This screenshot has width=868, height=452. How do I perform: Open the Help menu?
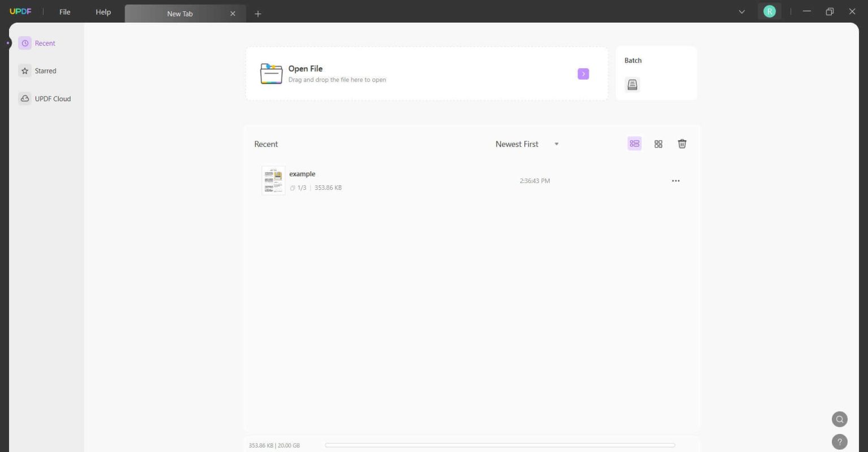(x=103, y=11)
